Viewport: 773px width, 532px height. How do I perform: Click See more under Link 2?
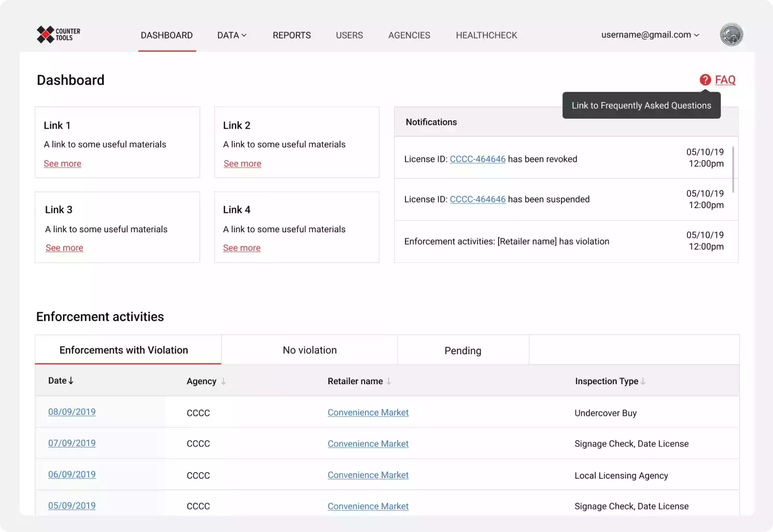[x=242, y=163]
